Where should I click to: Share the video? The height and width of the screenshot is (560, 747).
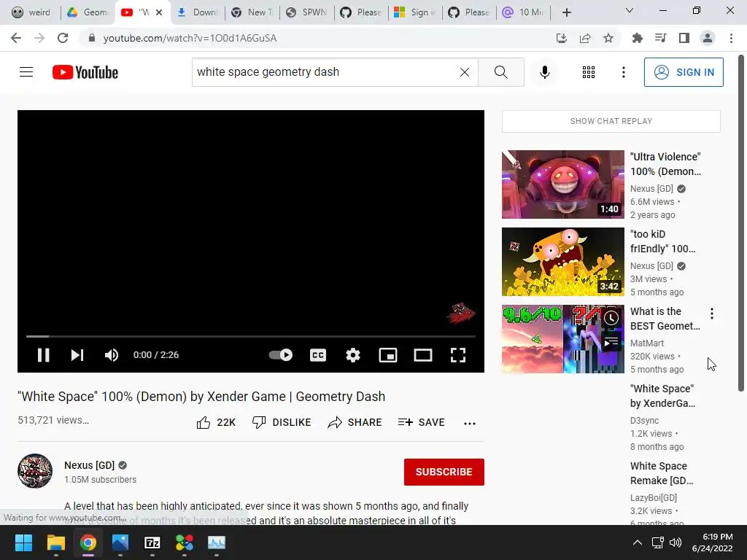355,422
